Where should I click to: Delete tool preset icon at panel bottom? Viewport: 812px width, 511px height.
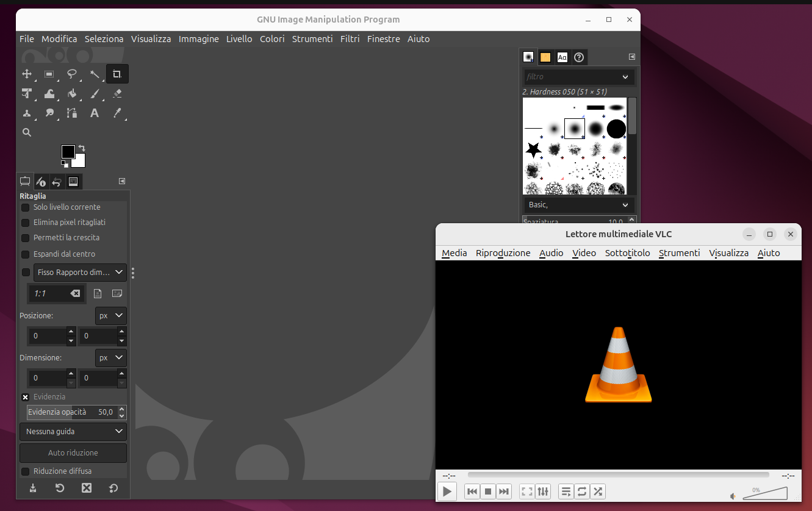pyautogui.click(x=87, y=488)
